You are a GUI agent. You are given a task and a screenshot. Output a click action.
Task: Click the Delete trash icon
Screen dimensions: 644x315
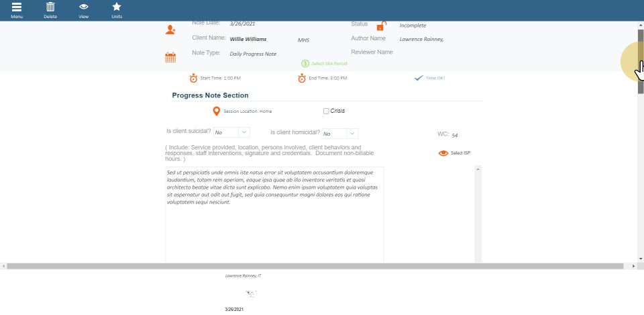pyautogui.click(x=50, y=7)
